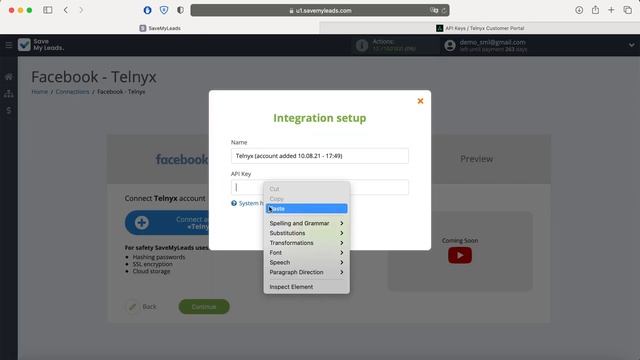Click the green Continue button

click(204, 307)
